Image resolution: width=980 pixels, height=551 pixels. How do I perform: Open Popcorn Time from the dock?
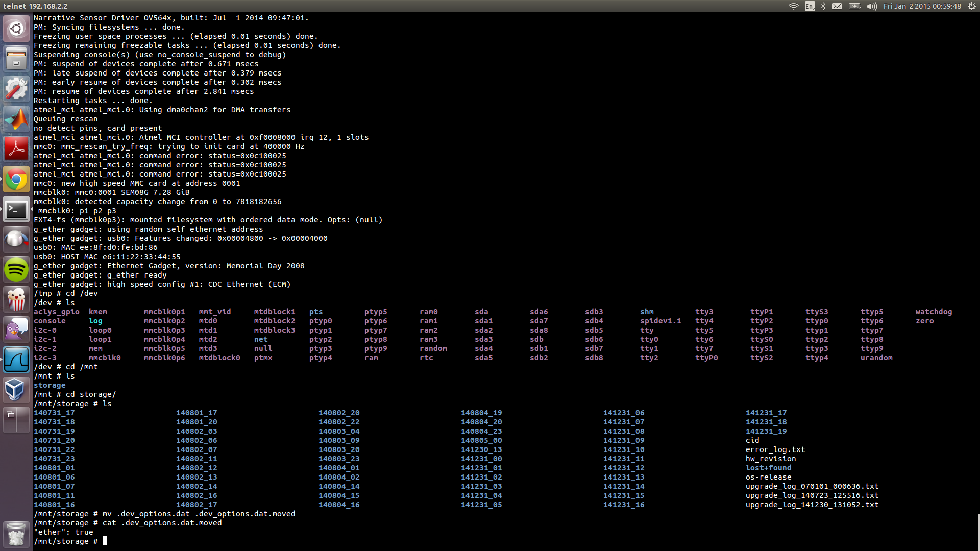tap(16, 299)
